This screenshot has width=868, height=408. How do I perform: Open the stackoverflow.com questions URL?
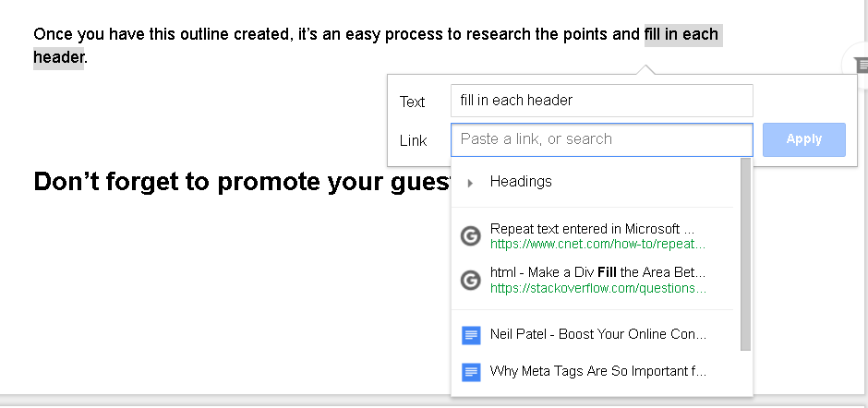(597, 288)
